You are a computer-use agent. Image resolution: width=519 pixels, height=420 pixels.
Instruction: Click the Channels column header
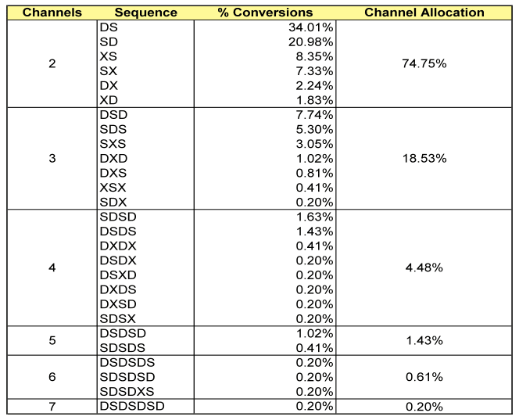52,13
